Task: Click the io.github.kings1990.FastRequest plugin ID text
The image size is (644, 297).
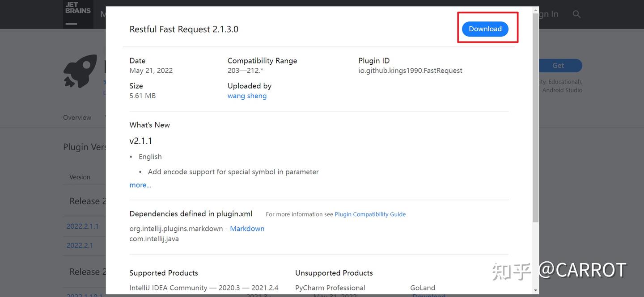Action: (x=410, y=71)
